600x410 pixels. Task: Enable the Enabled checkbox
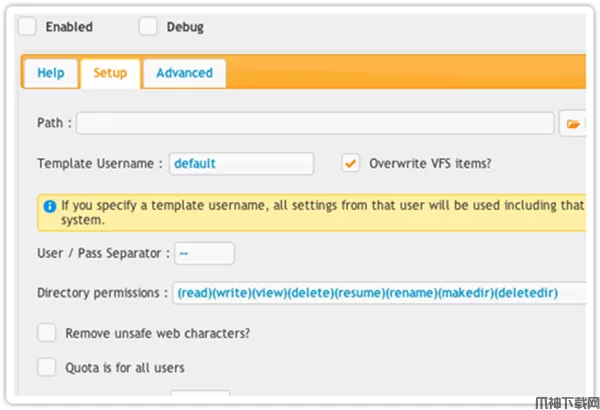pos(28,27)
